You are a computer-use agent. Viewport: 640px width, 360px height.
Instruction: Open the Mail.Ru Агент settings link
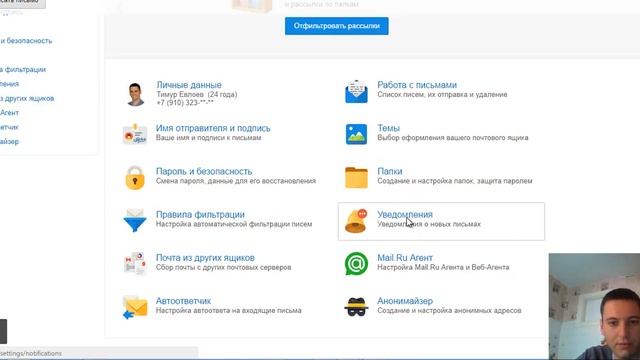tap(405, 258)
